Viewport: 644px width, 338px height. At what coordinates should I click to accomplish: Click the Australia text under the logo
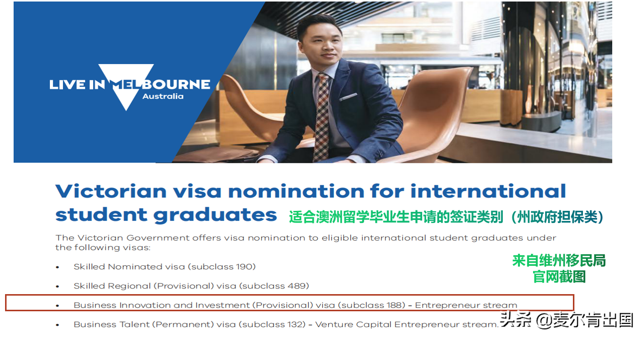click(163, 96)
